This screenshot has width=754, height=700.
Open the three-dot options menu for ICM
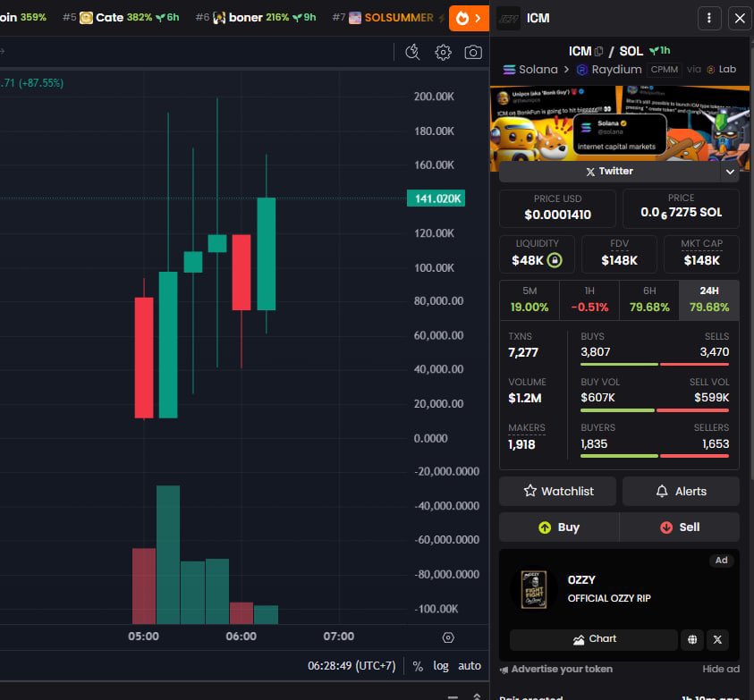click(708, 18)
